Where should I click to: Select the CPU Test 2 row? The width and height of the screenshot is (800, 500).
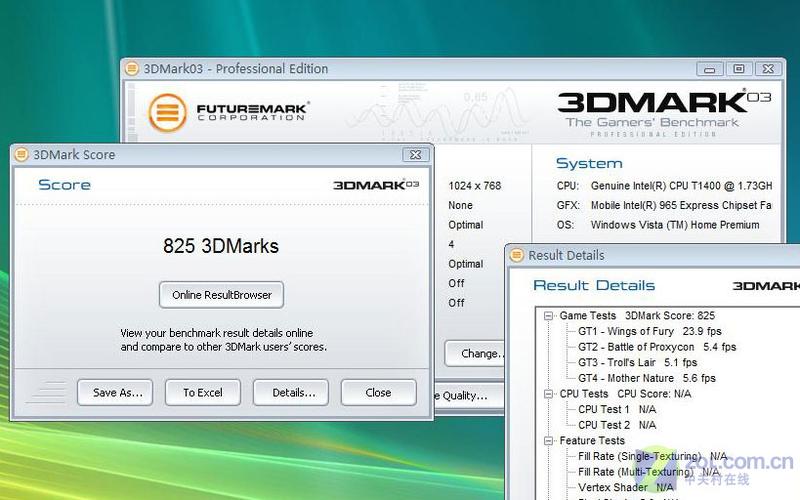(x=617, y=425)
